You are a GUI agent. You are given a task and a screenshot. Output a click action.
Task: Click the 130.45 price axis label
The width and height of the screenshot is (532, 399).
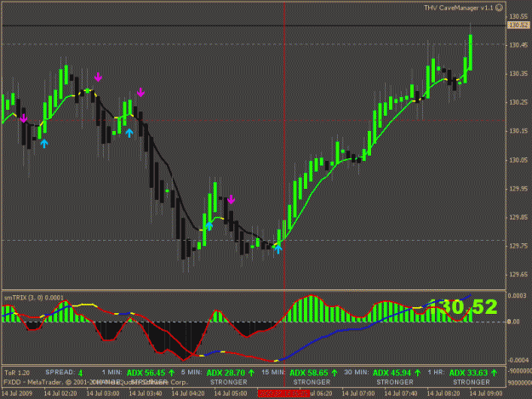[x=518, y=45]
